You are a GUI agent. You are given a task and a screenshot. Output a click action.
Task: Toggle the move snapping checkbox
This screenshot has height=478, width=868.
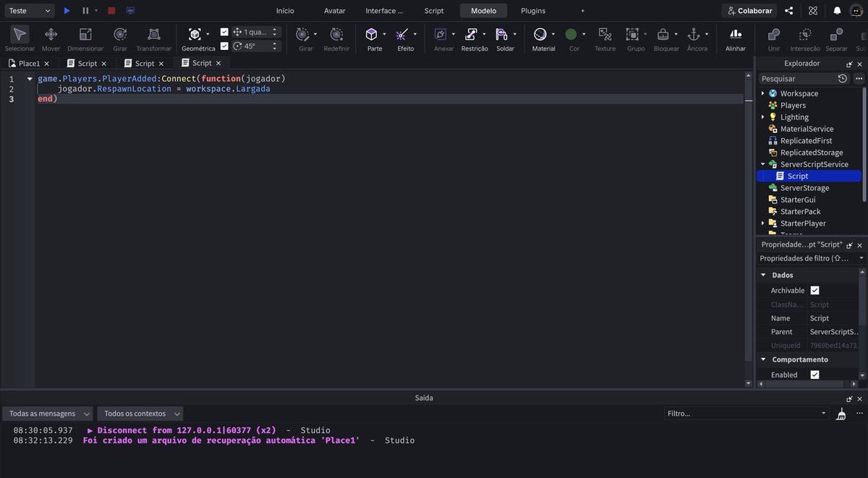coord(224,32)
